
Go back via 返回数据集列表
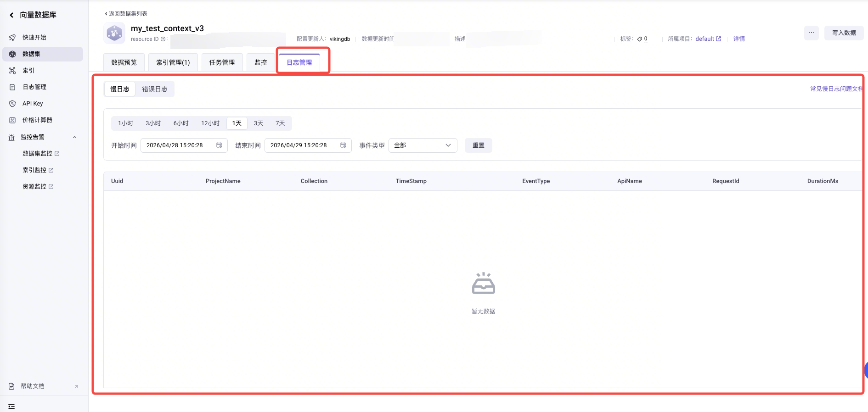[126, 14]
